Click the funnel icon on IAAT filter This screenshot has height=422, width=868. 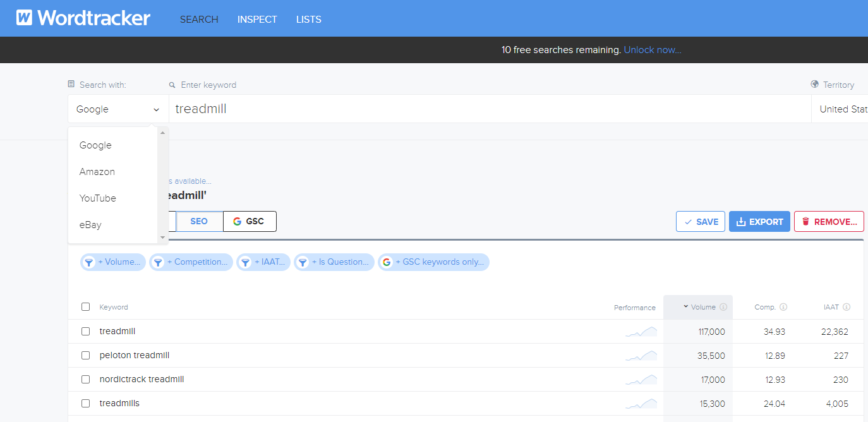click(x=245, y=262)
